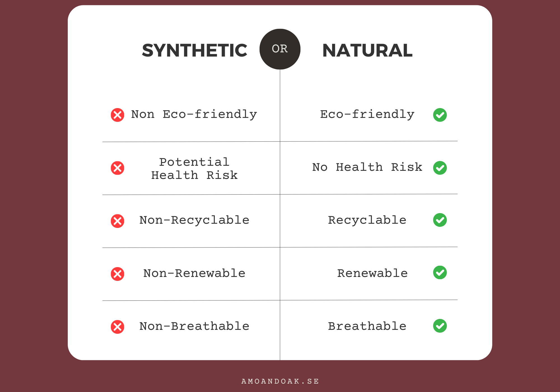Select the red X beside Non-Breathable
The image size is (560, 392).
click(x=118, y=327)
